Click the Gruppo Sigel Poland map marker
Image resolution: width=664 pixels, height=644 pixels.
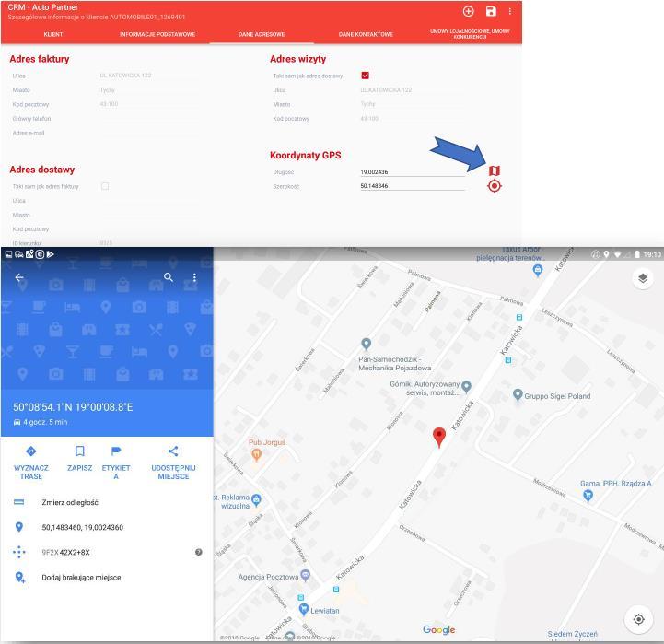(x=518, y=395)
